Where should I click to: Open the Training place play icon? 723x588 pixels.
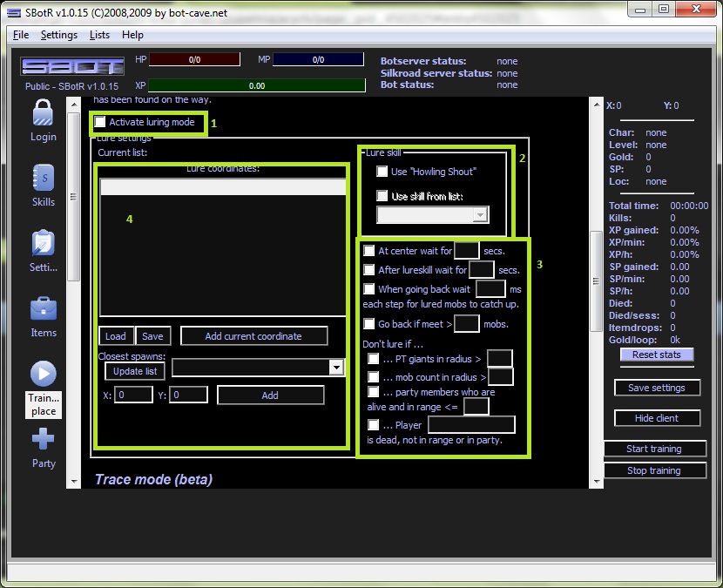click(44, 374)
